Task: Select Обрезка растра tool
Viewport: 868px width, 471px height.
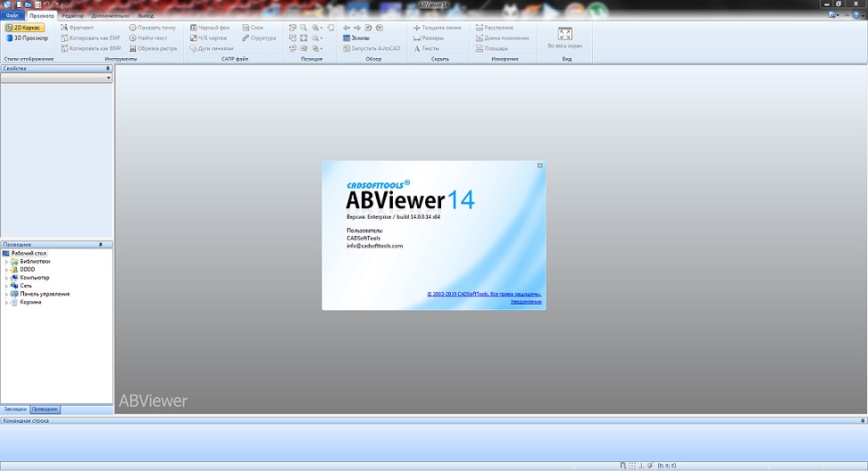Action: point(153,48)
